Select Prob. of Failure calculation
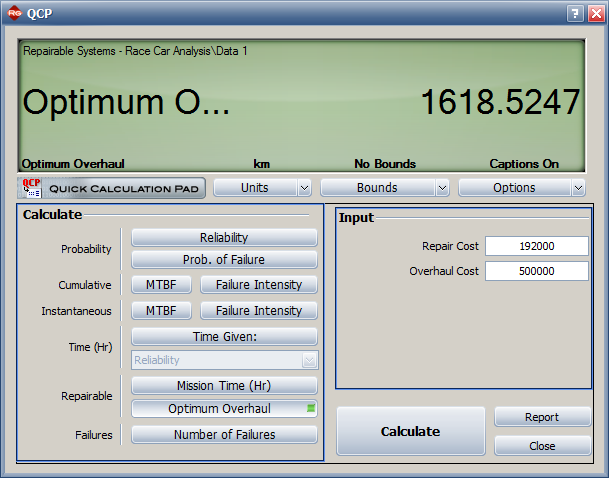 [x=224, y=260]
